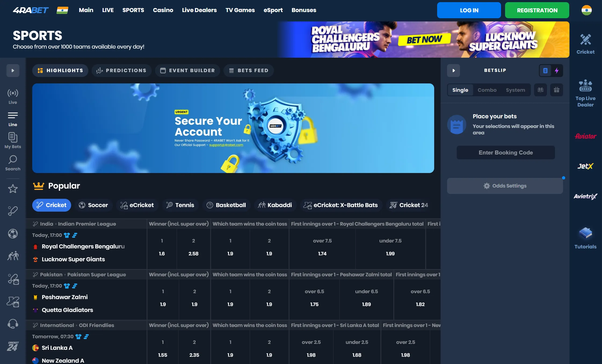Switch to Highlights tab
602x364 pixels.
point(60,71)
